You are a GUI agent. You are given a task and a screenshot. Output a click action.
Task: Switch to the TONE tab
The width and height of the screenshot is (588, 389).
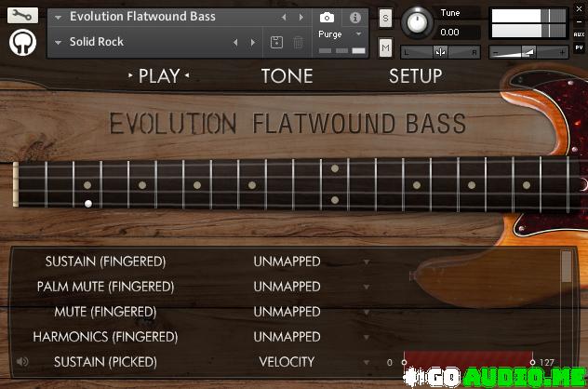point(287,76)
